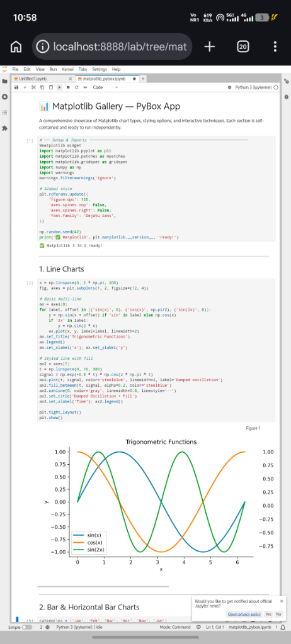Click the kernel status circle indicator
This screenshot has height=644, width=291.
276,87
